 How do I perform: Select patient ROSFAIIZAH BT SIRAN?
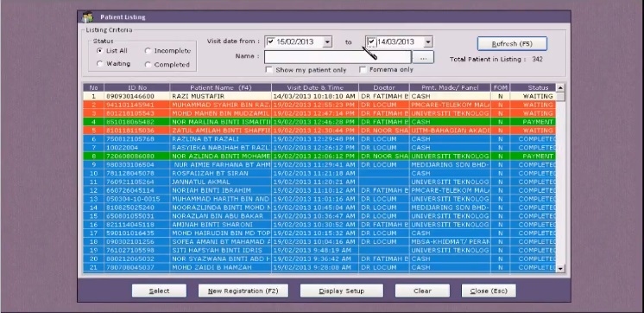(x=319, y=173)
